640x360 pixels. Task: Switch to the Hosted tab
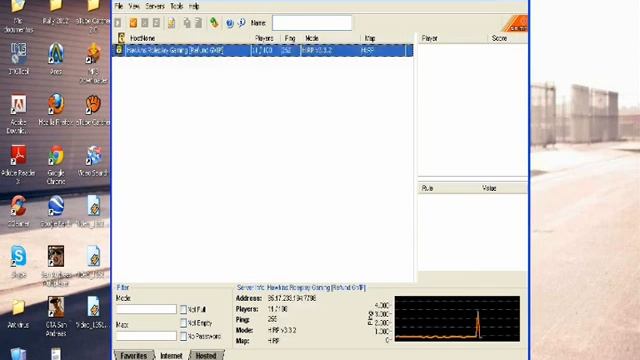206,356
